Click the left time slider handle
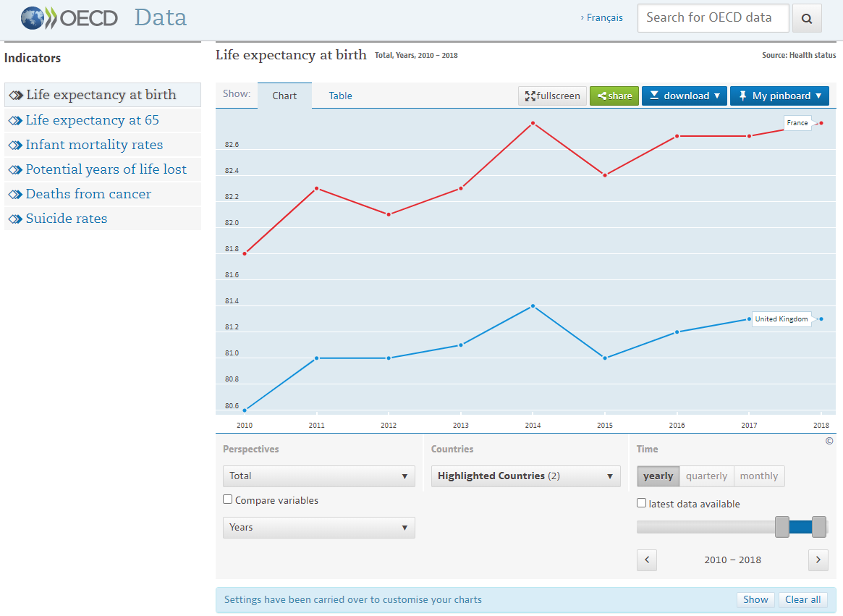 click(781, 527)
